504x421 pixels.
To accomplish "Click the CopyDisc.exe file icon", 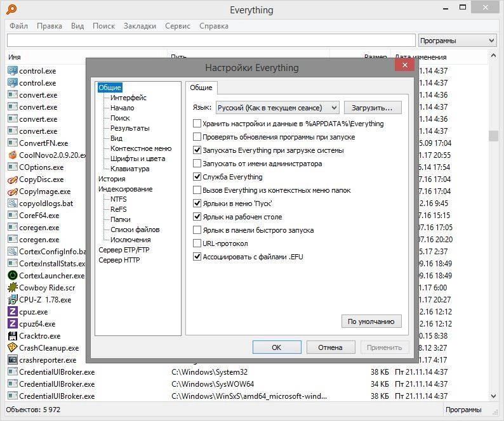I will (13, 179).
